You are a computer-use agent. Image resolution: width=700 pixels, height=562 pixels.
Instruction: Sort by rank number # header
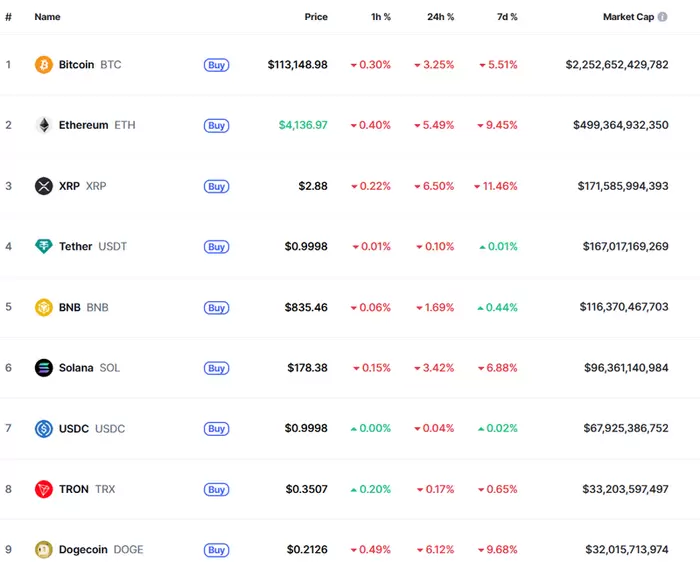[8, 17]
